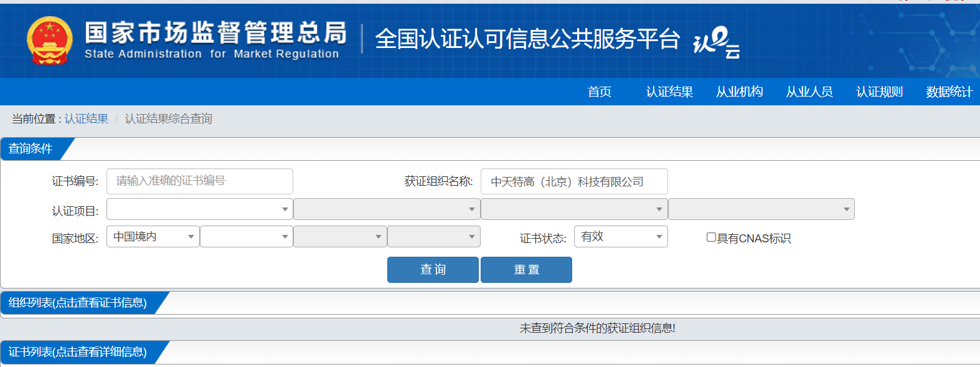Click the national emblem logo
The height and width of the screenshot is (367, 980).
coord(50,41)
